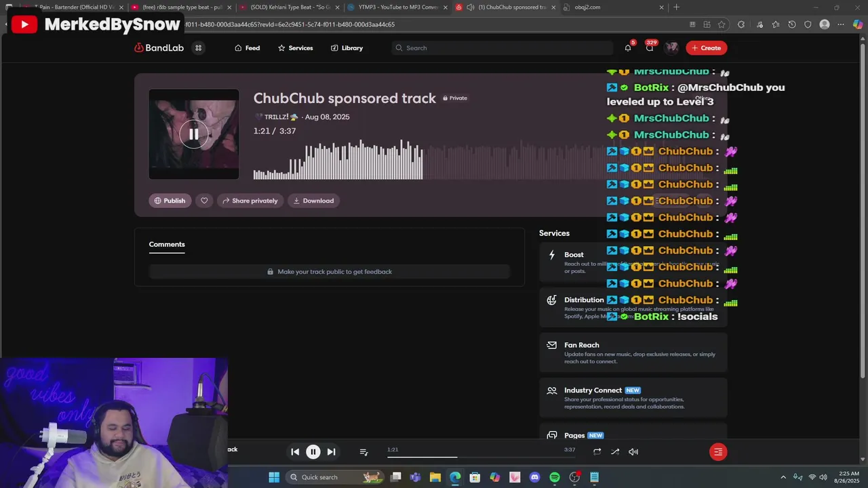The image size is (868, 488).
Task: Open the Library page
Action: tap(347, 48)
